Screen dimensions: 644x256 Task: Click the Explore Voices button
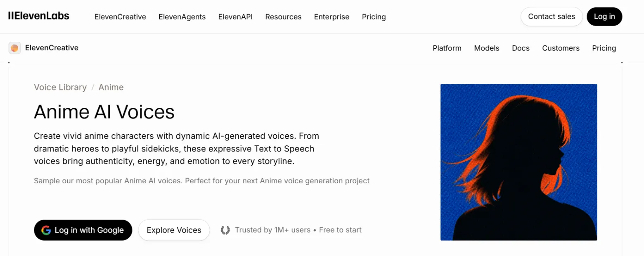coord(174,230)
